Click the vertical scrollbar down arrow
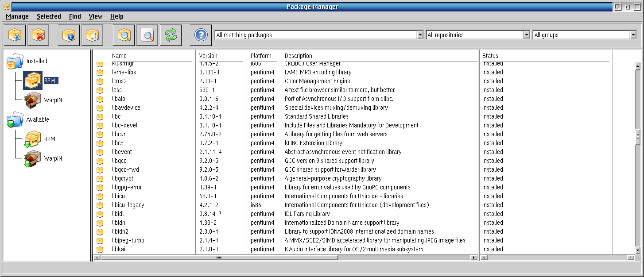This screenshot has height=277, width=644. pyautogui.click(x=638, y=250)
